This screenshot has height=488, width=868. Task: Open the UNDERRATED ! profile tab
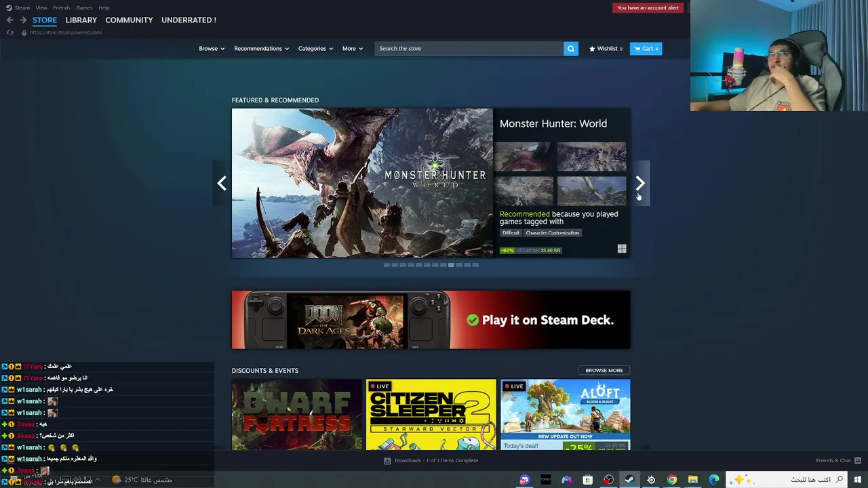pos(189,20)
